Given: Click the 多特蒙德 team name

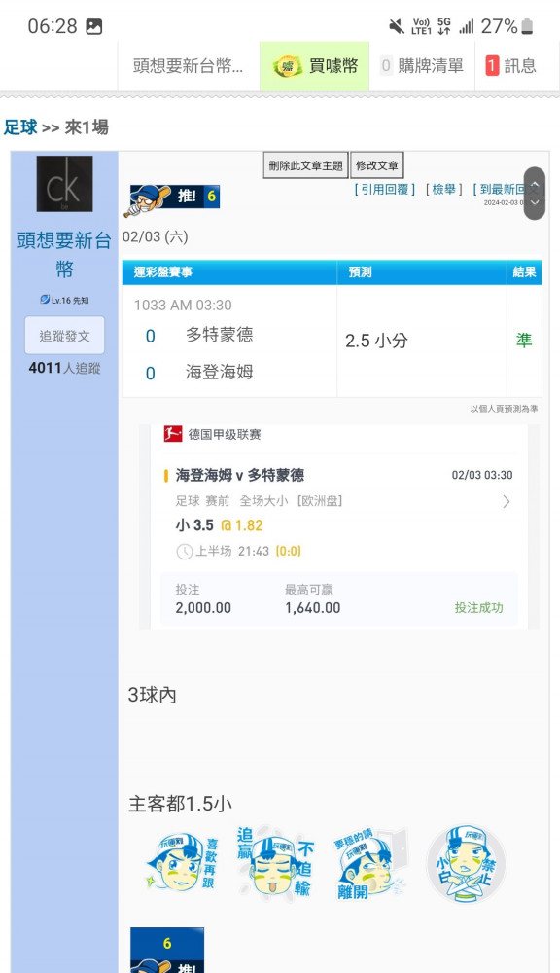Looking at the screenshot, I should [x=220, y=335].
